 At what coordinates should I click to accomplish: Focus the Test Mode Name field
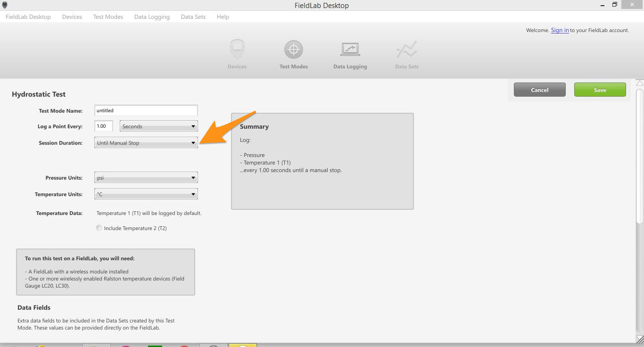tap(146, 110)
